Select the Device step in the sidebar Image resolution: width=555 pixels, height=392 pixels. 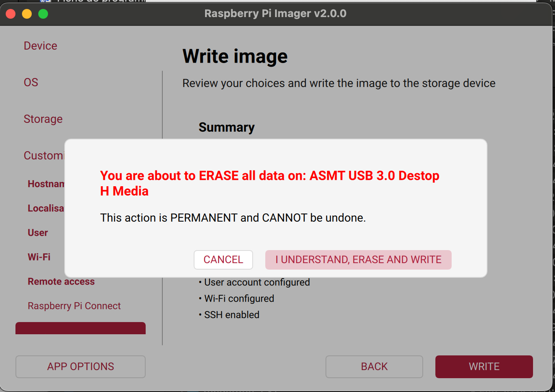click(x=40, y=46)
